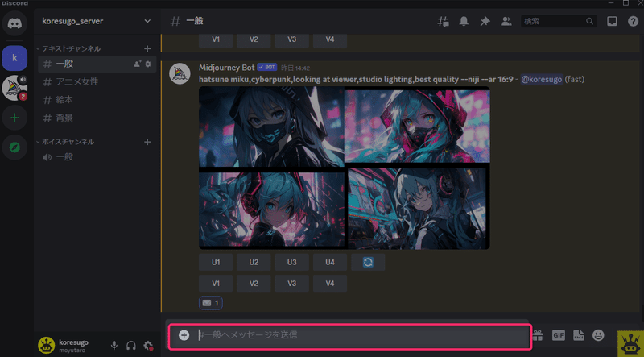Toggle microphone mute
Viewport: 644px width, 357px height.
tap(114, 346)
